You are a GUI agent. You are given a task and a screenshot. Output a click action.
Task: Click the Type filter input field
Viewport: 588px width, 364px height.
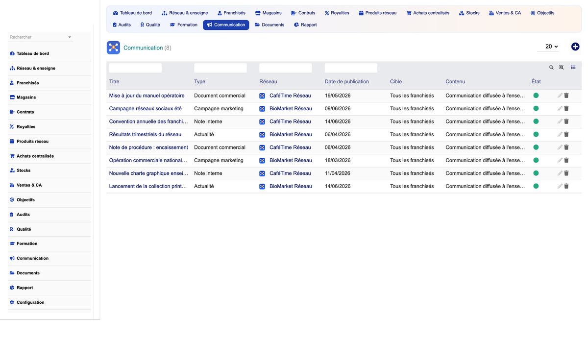coord(220,68)
